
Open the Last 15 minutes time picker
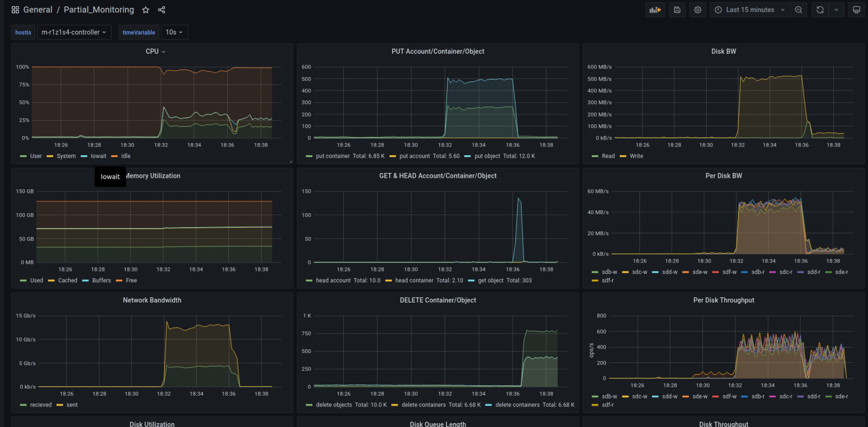pos(750,10)
